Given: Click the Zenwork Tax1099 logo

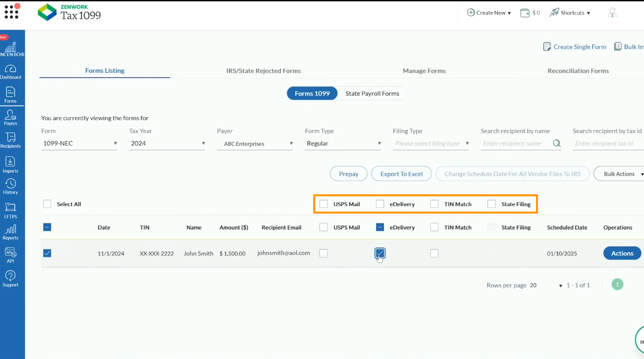Looking at the screenshot, I should pos(69,12).
